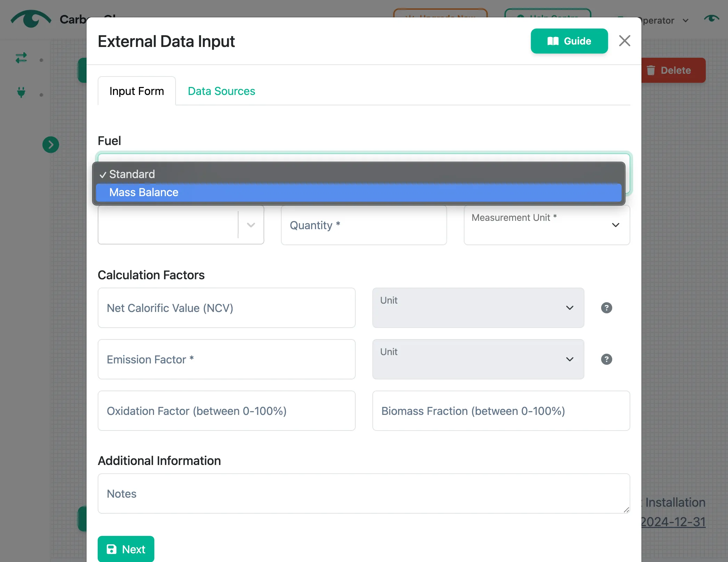This screenshot has width=728, height=562.
Task: Expand sidebar with green chevron circle
Action: click(x=51, y=144)
